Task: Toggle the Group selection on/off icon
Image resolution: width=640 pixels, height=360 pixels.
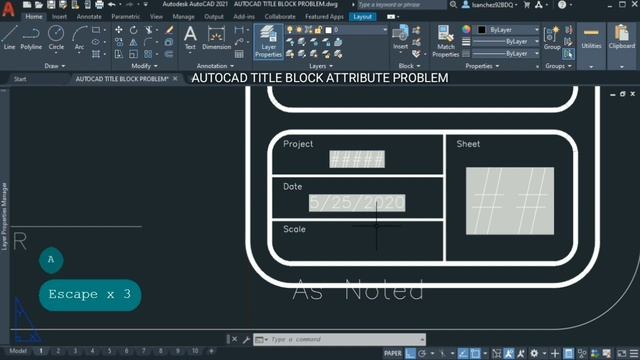Action: [569, 54]
